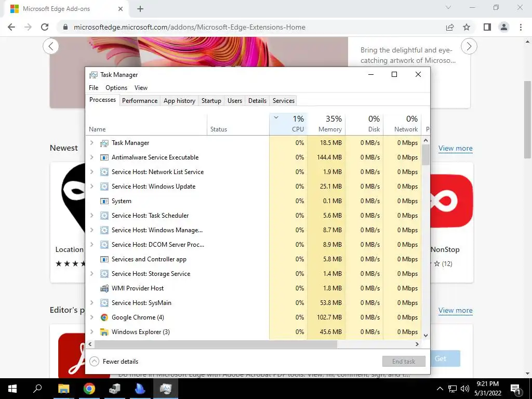The width and height of the screenshot is (532, 399).
Task: Open the View menu in Task Manager
Action: click(x=141, y=88)
